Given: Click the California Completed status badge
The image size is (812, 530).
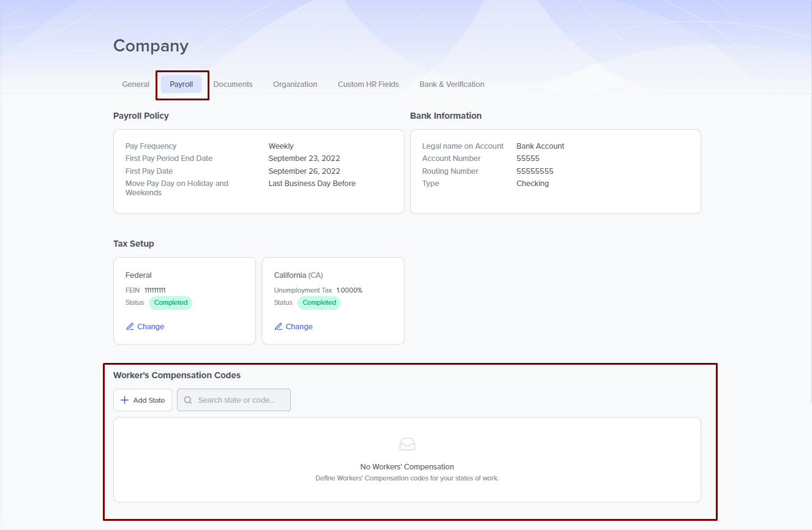Looking at the screenshot, I should pos(319,303).
